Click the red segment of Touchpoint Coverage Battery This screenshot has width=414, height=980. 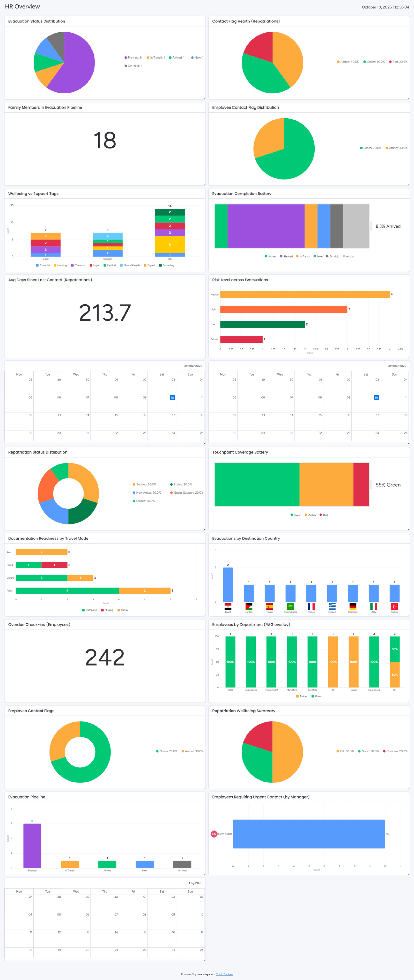tap(361, 485)
